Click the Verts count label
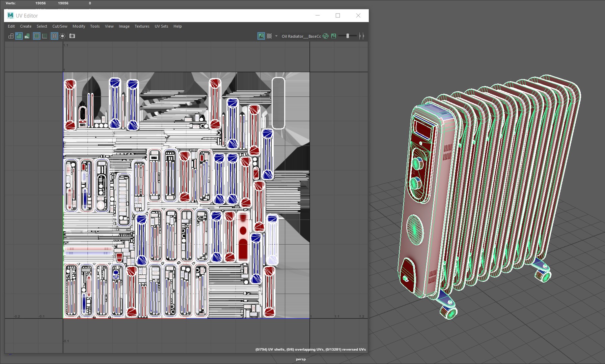This screenshot has height=364, width=605. click(11, 3)
